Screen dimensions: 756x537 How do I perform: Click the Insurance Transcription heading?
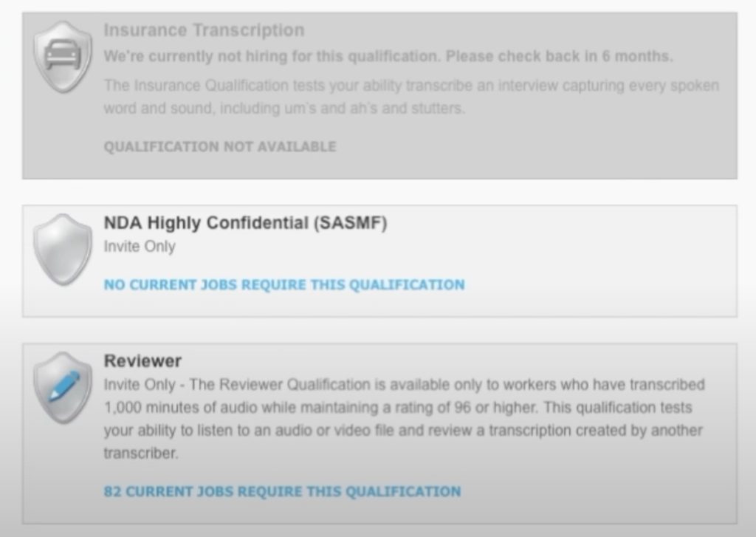point(204,30)
